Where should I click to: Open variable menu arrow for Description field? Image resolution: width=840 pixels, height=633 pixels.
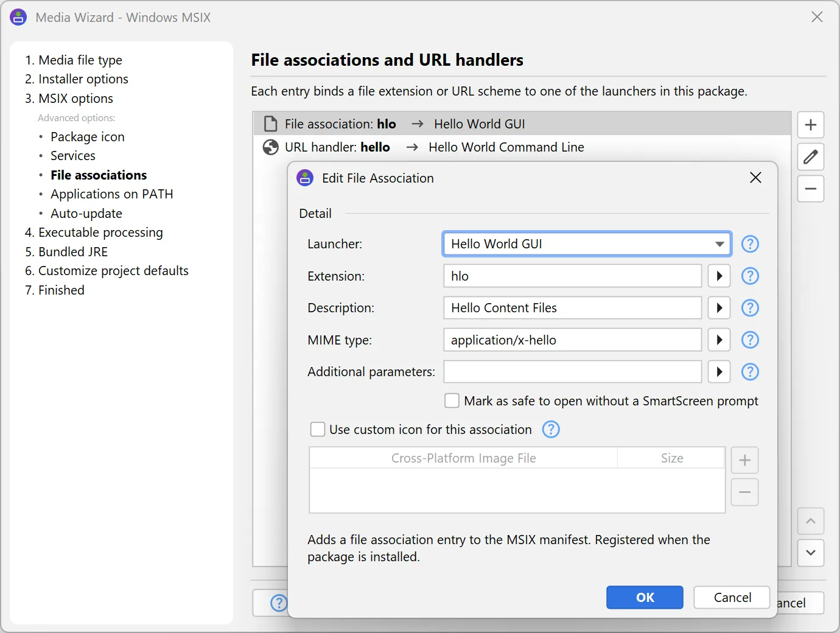(719, 308)
